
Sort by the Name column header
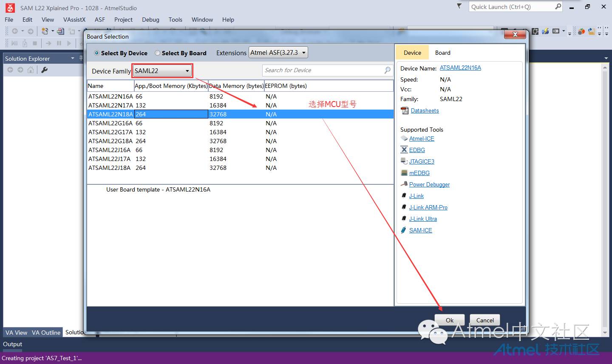tap(110, 86)
